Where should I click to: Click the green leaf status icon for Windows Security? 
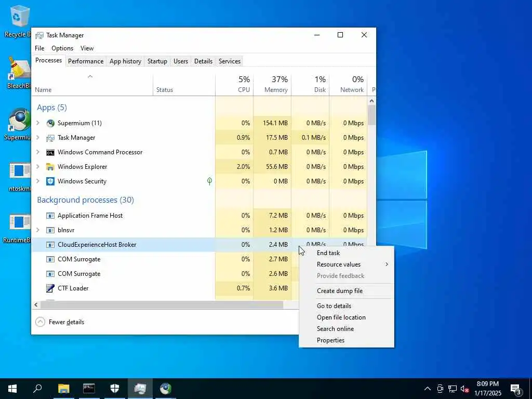210,181
